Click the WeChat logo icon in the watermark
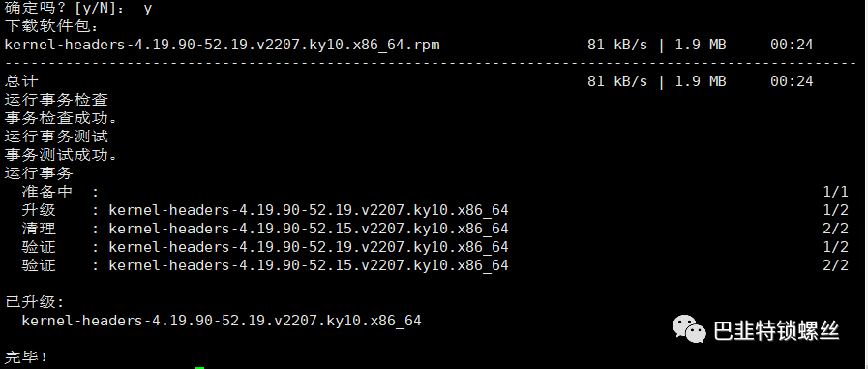The image size is (868, 369). (x=689, y=329)
